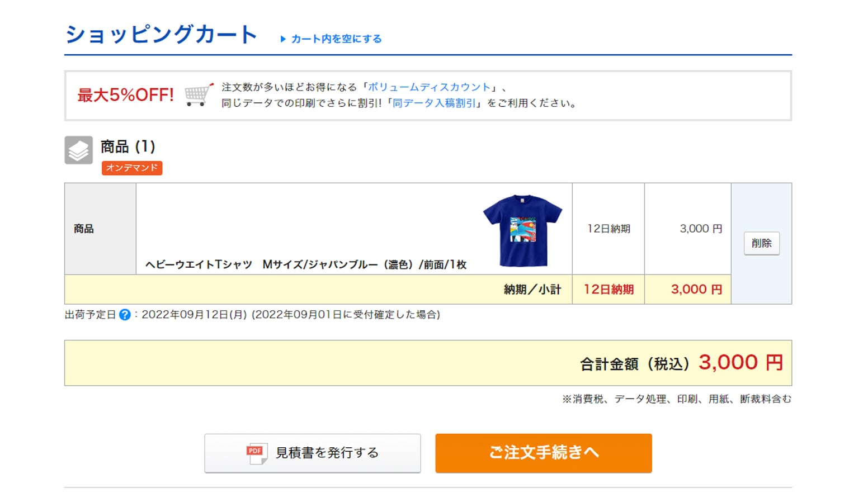Click the shopping cart icon in banner
Image resolution: width=868 pixels, height=502 pixels.
tap(199, 95)
